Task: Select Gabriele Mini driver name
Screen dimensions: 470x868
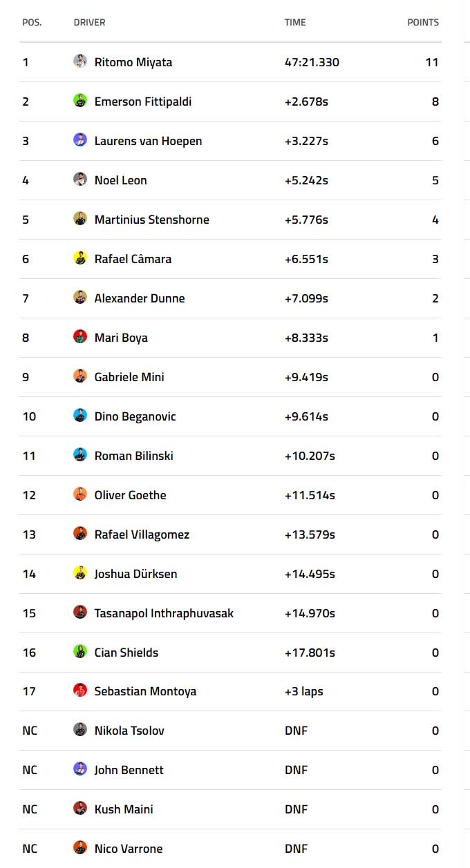Action: (129, 377)
